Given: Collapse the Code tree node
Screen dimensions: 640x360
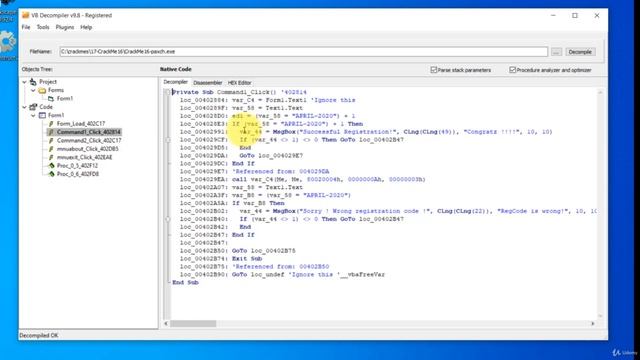Looking at the screenshot, I should pyautogui.click(x=24, y=107).
